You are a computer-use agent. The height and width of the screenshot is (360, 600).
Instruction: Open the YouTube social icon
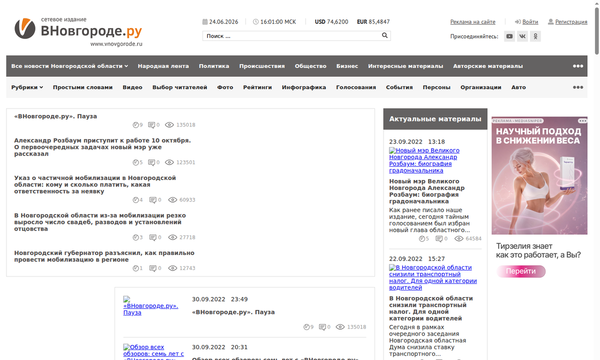point(509,36)
